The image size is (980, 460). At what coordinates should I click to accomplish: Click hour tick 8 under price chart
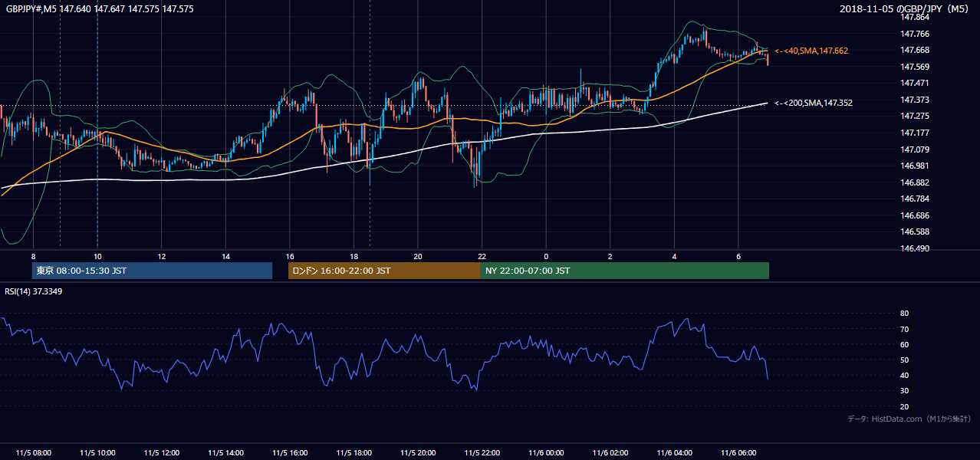(x=33, y=256)
